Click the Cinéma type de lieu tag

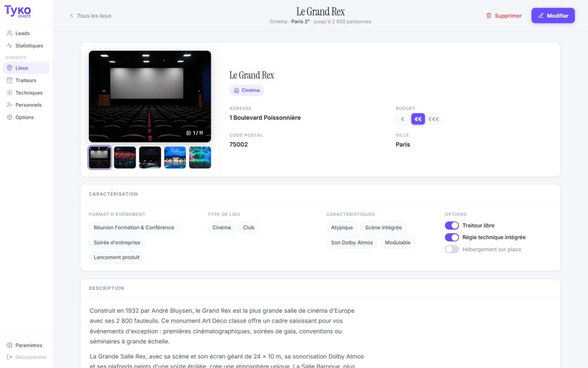222,228
